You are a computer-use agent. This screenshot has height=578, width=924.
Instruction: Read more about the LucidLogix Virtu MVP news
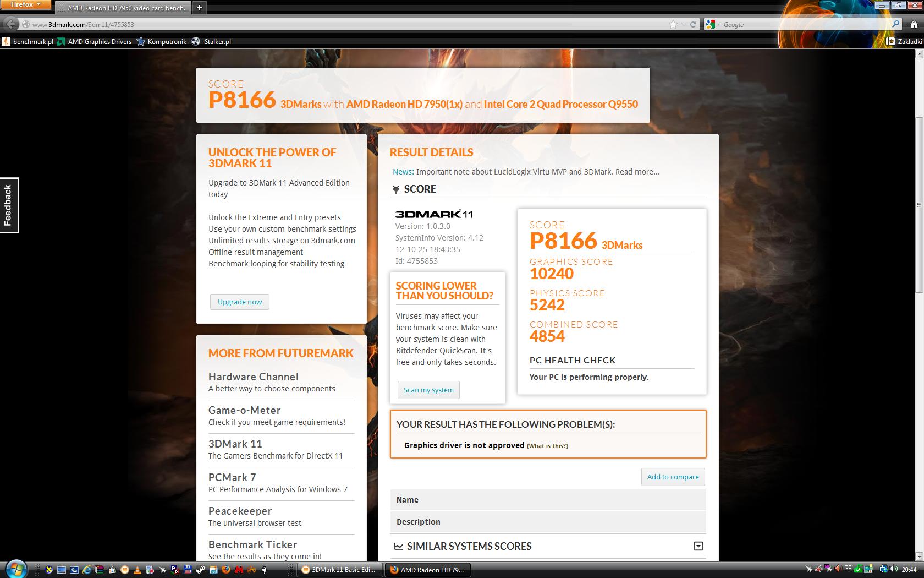click(x=637, y=172)
